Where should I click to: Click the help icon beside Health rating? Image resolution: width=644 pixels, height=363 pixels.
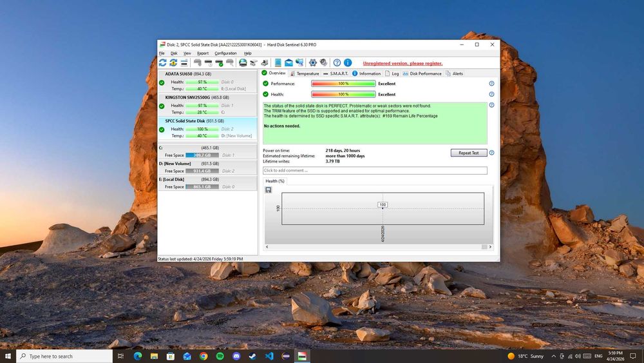tap(491, 94)
